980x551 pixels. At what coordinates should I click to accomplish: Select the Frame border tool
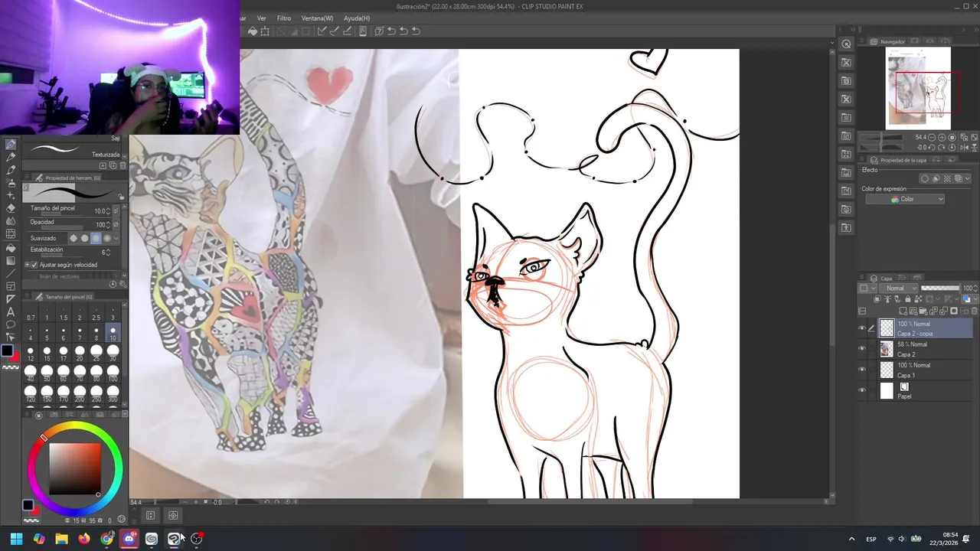tap(11, 286)
